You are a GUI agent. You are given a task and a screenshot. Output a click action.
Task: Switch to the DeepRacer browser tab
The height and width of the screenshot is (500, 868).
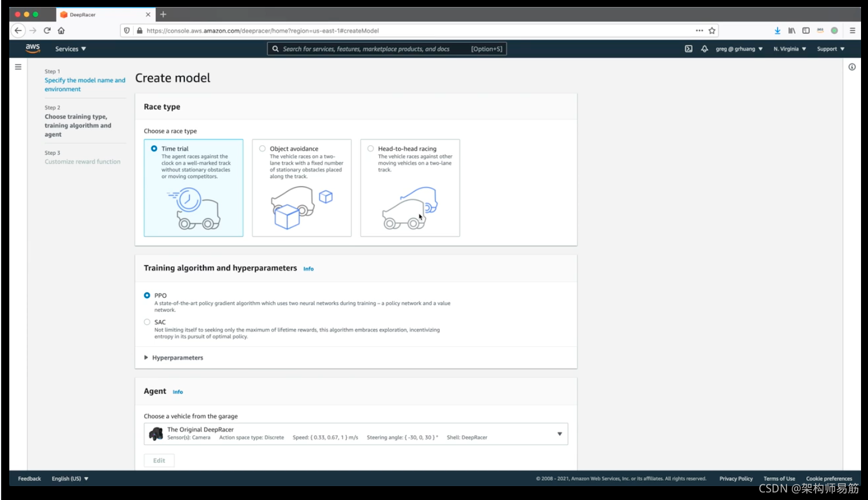point(105,15)
